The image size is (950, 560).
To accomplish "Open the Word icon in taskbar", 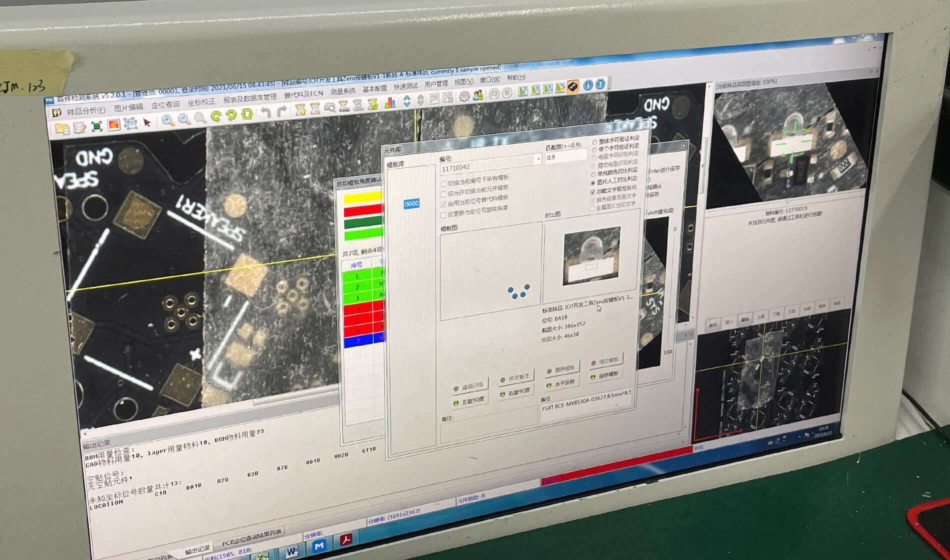I will click(292, 551).
